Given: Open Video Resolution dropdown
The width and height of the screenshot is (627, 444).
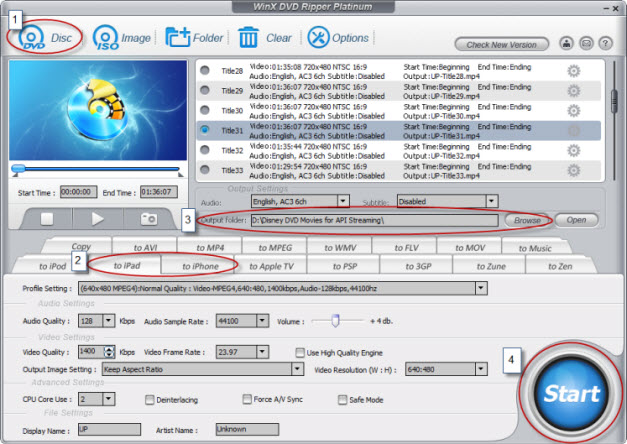Looking at the screenshot, I should pos(481,369).
